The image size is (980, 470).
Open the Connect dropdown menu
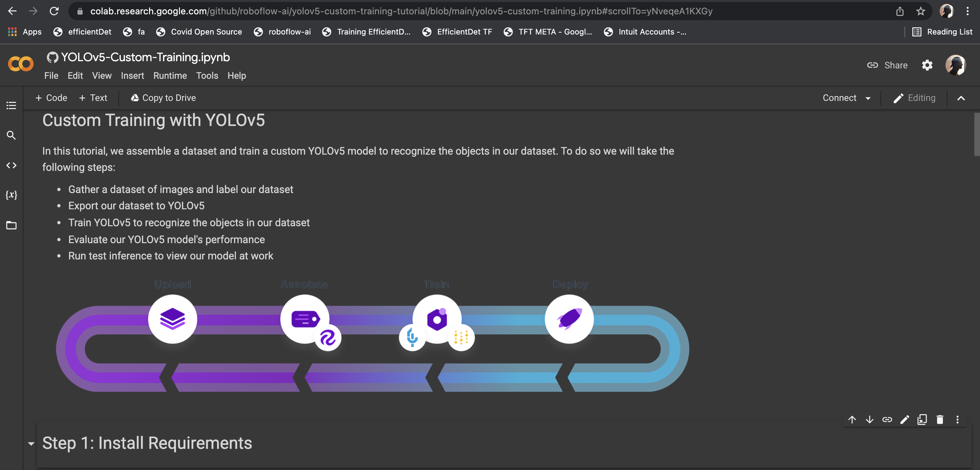point(847,98)
